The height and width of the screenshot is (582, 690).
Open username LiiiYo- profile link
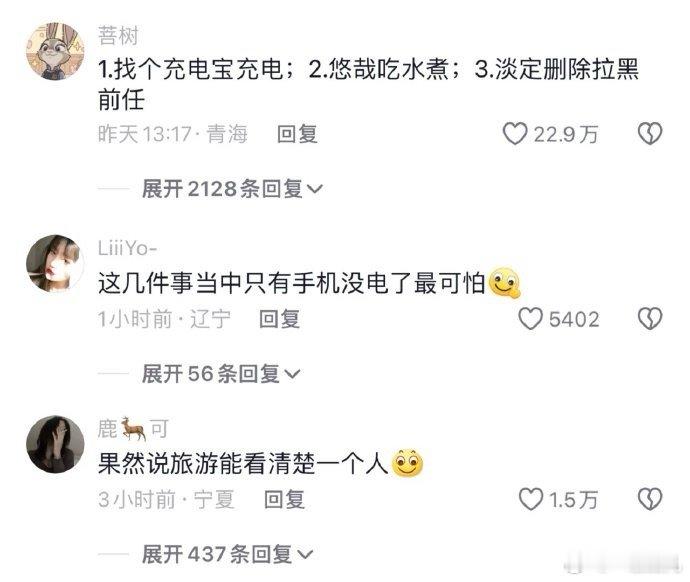click(127, 248)
